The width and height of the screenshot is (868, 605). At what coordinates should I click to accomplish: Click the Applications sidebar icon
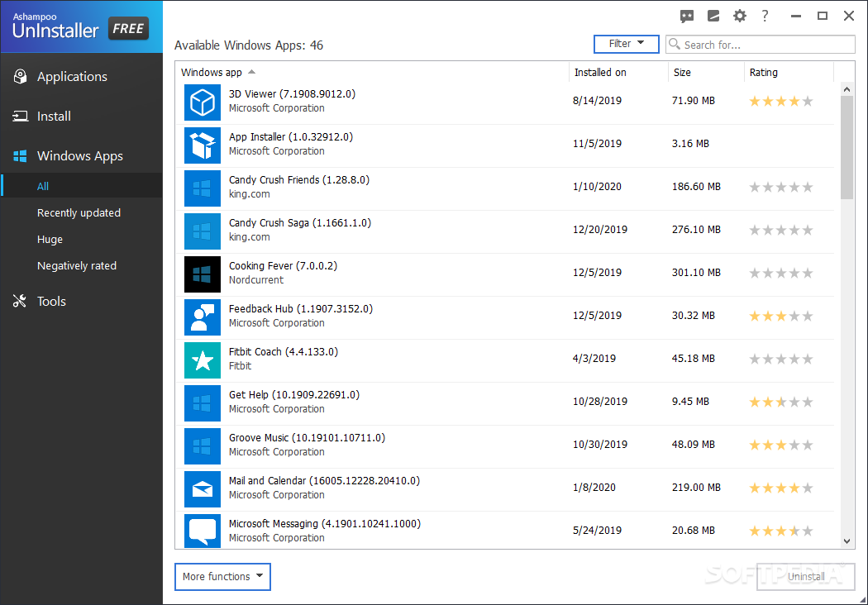tap(21, 76)
